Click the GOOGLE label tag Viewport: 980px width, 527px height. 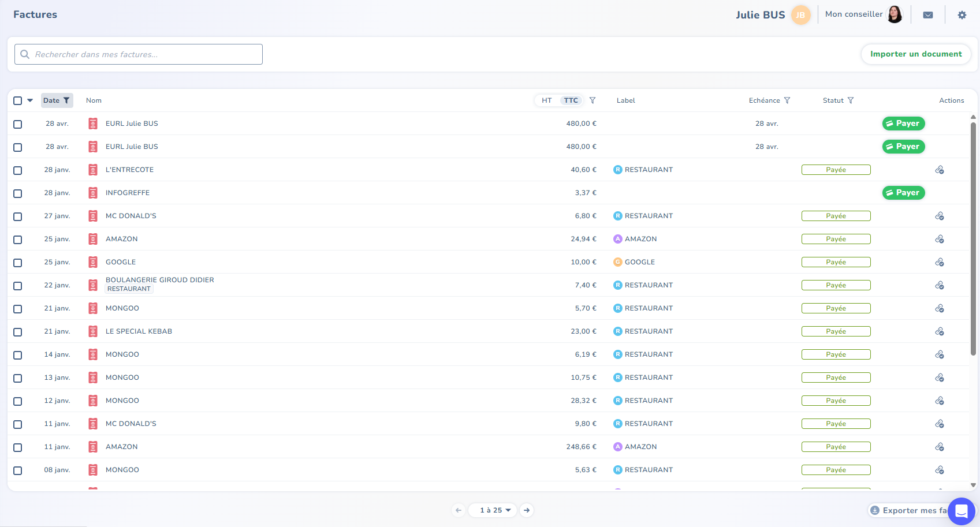tap(634, 262)
